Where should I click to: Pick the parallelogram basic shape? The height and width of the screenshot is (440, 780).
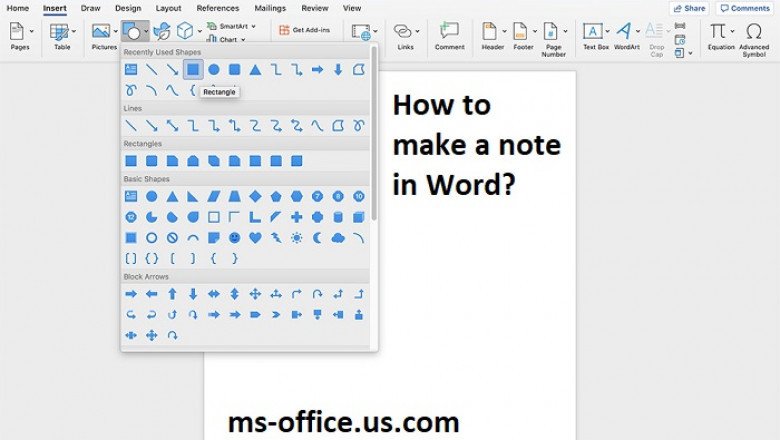coord(214,196)
